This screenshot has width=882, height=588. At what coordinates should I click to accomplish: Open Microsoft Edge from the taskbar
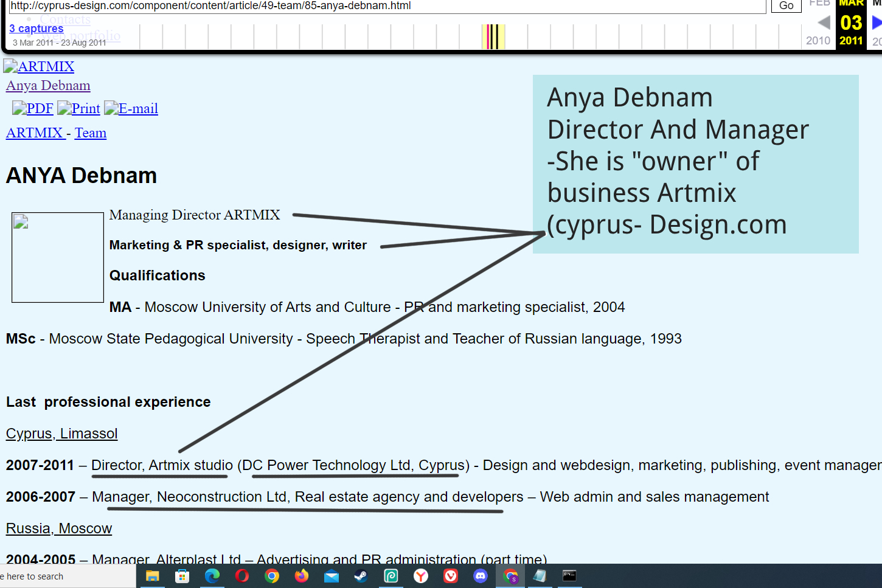212,576
